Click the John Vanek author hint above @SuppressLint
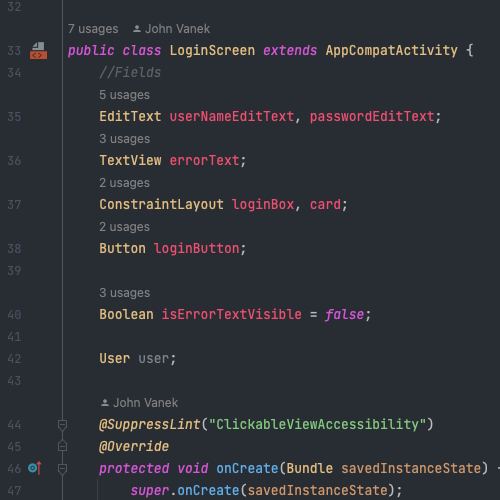 point(139,403)
